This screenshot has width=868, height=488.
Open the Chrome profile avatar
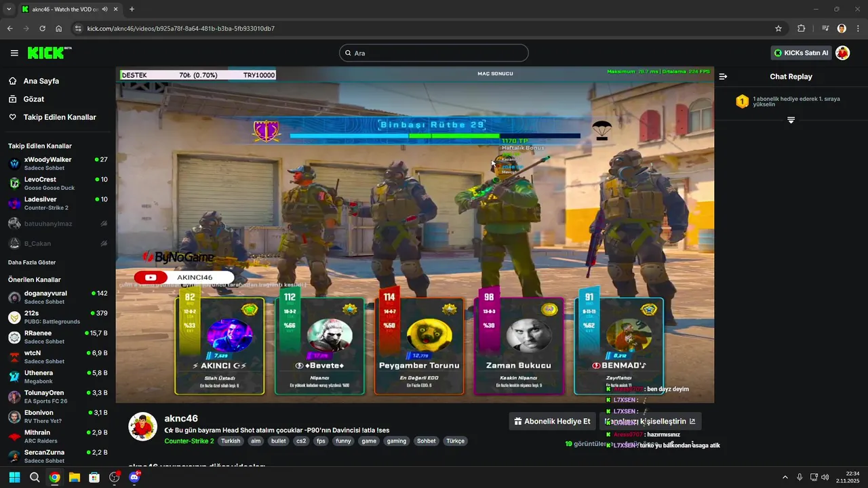point(842,28)
